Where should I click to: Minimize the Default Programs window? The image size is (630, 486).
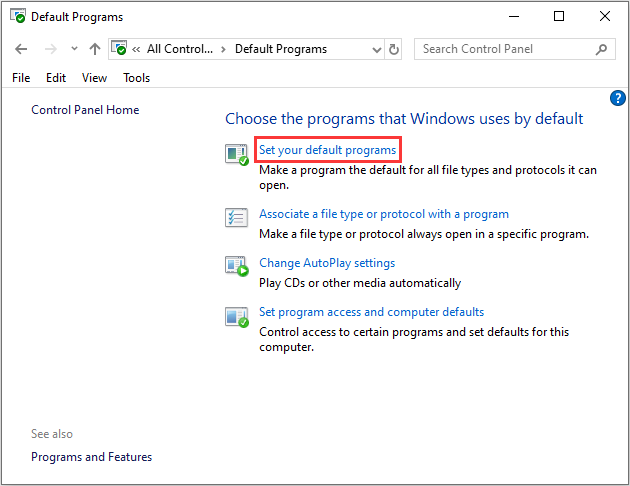[x=514, y=16]
